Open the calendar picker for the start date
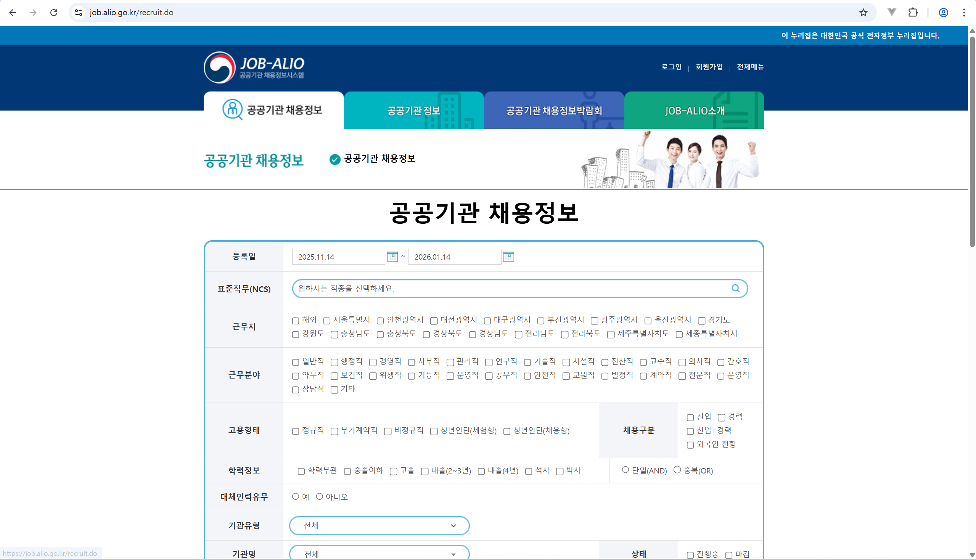 click(392, 257)
